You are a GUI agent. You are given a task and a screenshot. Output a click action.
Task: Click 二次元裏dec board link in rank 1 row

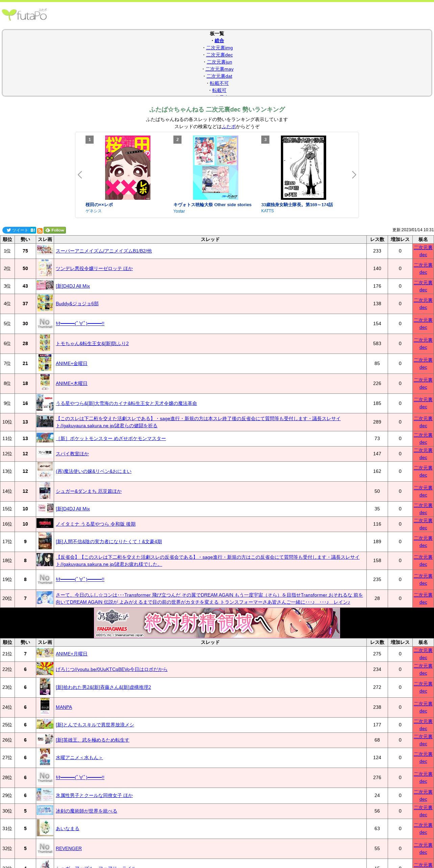point(423,251)
